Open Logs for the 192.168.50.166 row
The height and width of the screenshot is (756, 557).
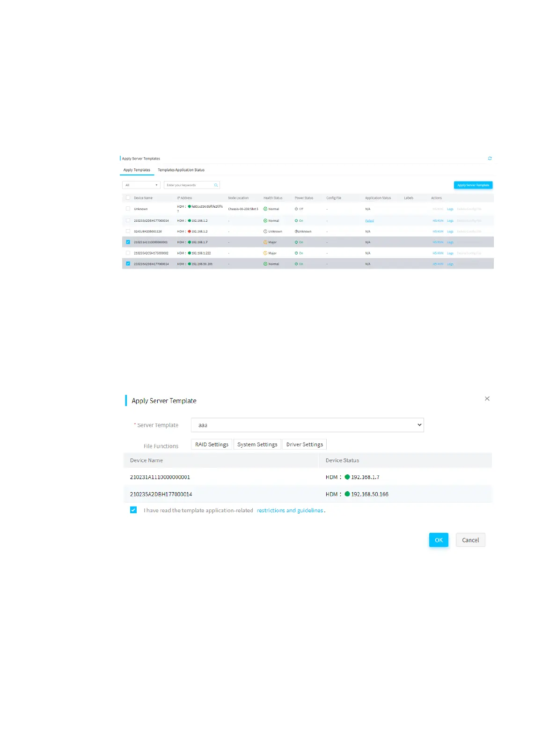(x=450, y=264)
